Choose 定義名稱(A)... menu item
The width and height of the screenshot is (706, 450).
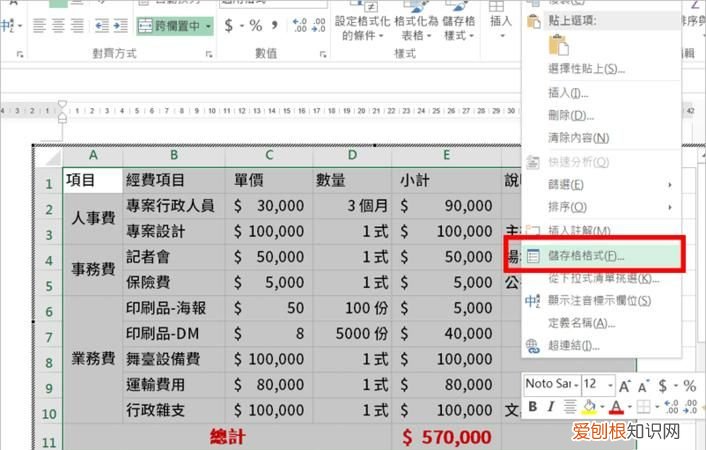click(x=602, y=323)
